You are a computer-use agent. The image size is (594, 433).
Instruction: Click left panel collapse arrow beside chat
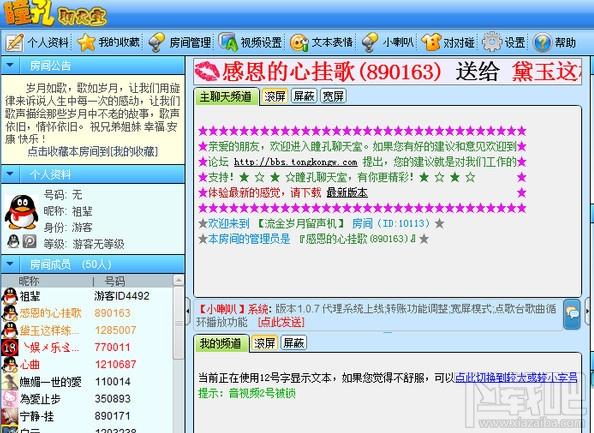click(x=188, y=311)
